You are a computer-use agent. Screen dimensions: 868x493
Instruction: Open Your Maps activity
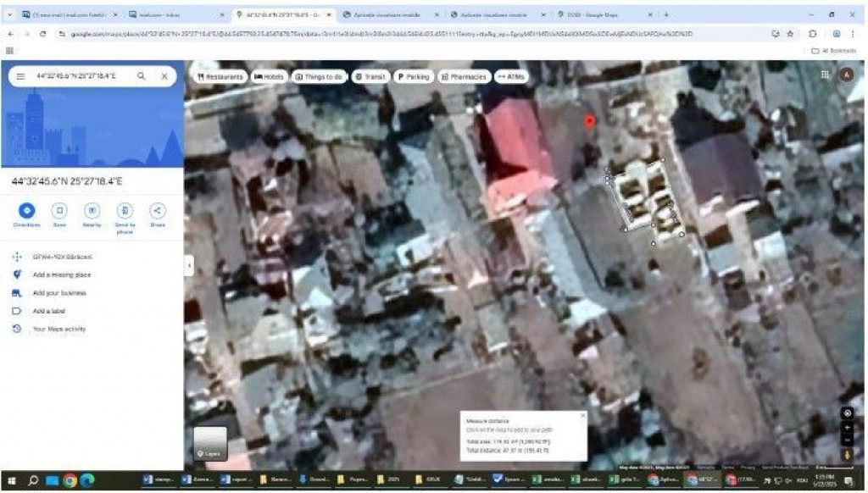(x=59, y=329)
